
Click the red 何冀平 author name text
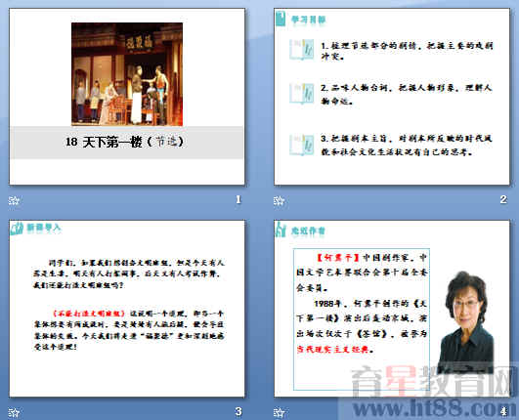click(338, 258)
